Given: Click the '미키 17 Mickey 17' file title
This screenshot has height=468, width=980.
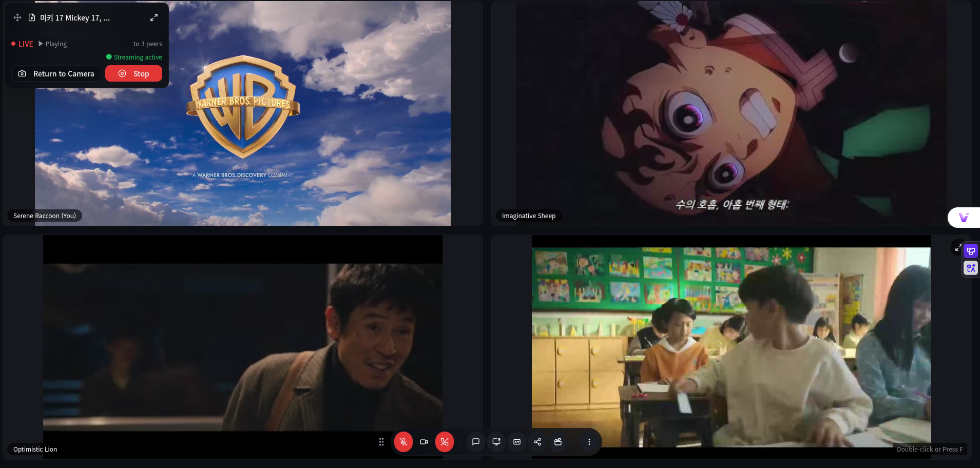Looking at the screenshot, I should tap(75, 17).
